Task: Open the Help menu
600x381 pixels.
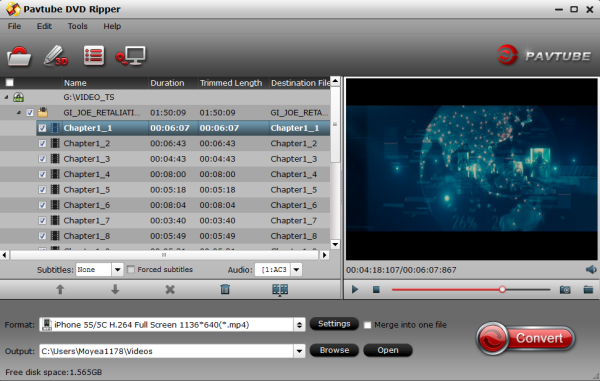Action: [x=112, y=26]
